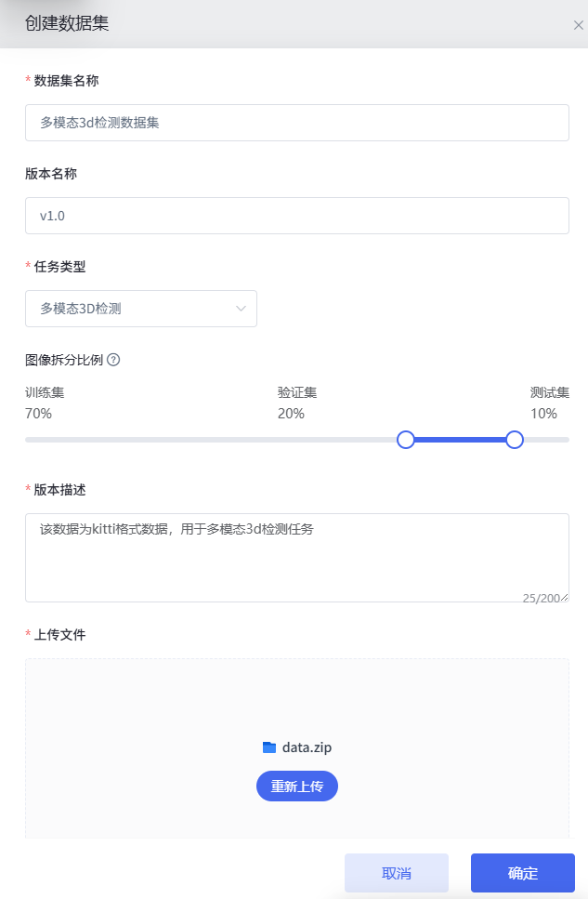Close the 创建数据集 dialog with the X

[x=579, y=25]
